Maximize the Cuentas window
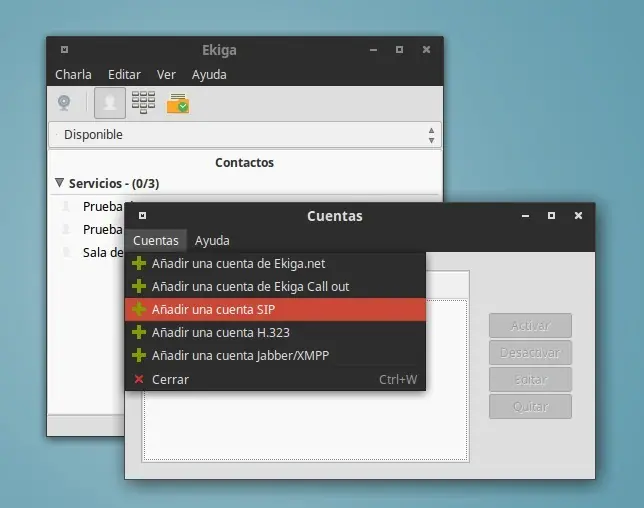This screenshot has height=508, width=644. tap(552, 216)
